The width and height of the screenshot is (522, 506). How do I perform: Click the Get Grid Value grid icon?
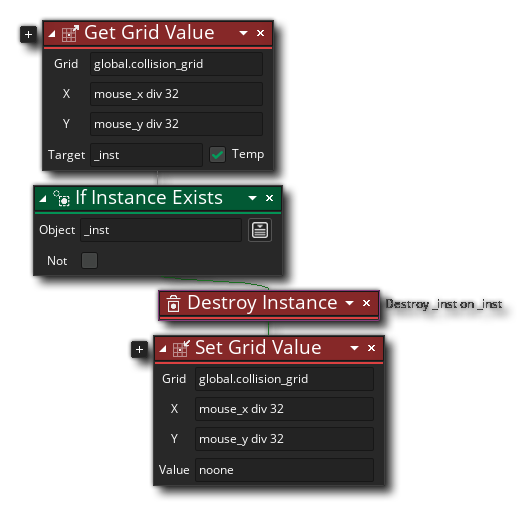click(x=70, y=34)
